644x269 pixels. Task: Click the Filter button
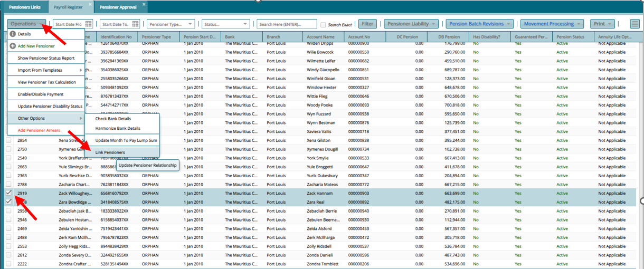click(367, 24)
